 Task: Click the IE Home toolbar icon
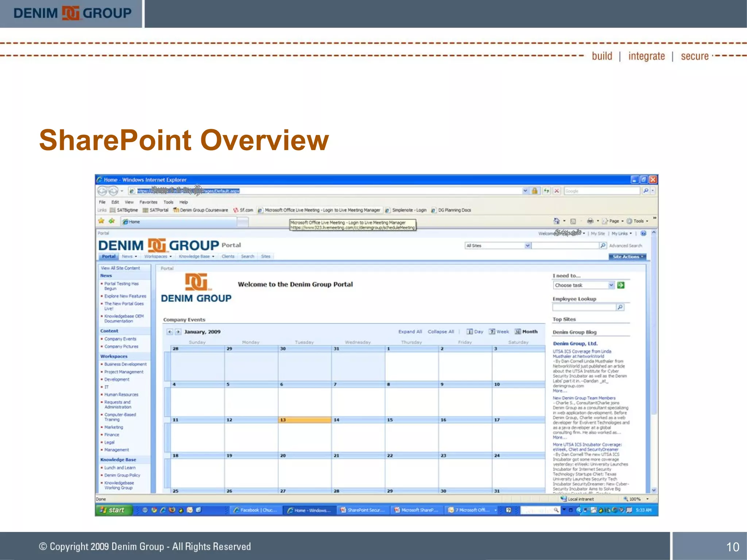click(x=556, y=221)
